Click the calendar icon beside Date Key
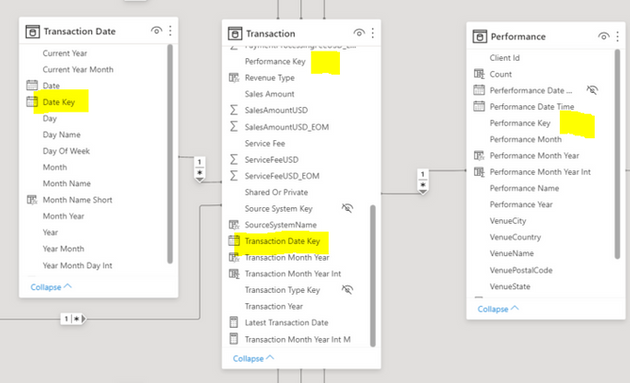Image resolution: width=630 pixels, height=383 pixels. (32, 102)
